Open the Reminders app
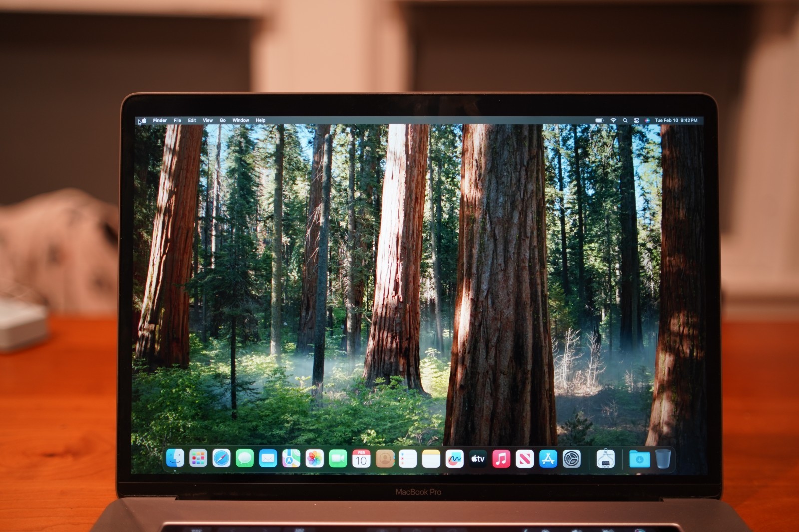 [408, 458]
